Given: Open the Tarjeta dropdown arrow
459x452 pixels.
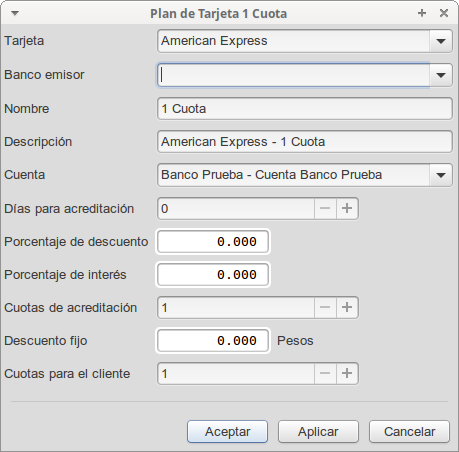Looking at the screenshot, I should pyautogui.click(x=441, y=41).
